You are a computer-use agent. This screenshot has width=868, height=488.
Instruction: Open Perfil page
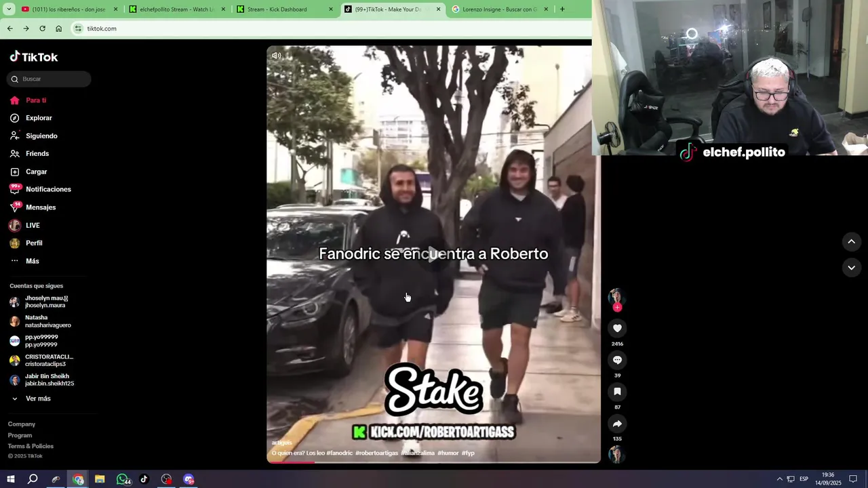[x=26, y=243]
